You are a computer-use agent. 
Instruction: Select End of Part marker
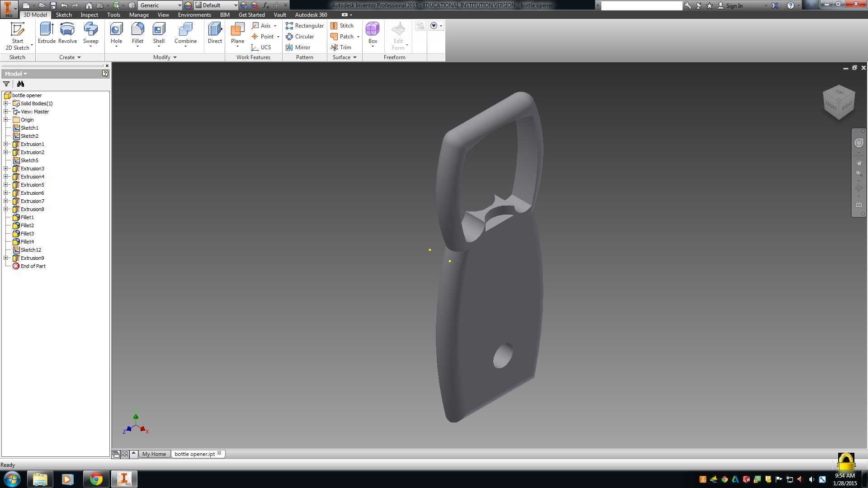(x=33, y=266)
